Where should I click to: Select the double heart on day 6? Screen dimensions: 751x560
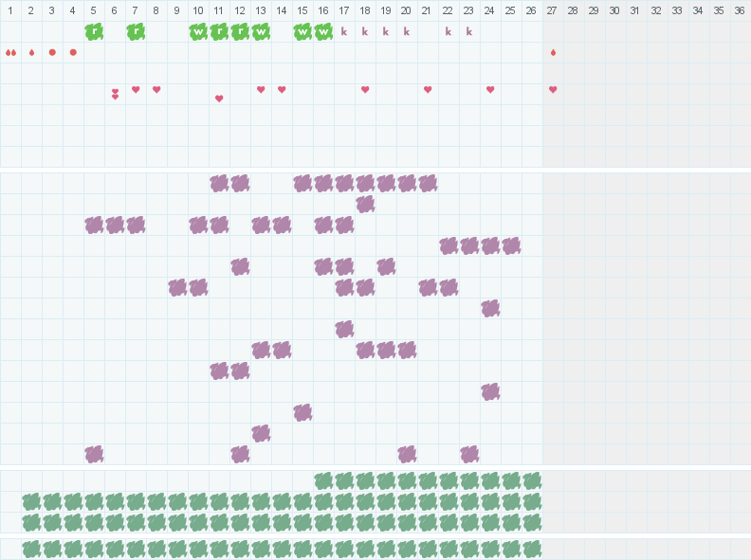(x=115, y=94)
